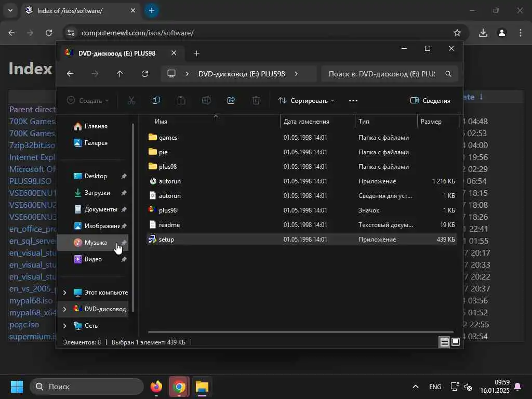Select the autorun application with disc icon
This screenshot has height=399, width=532.
(x=301, y=181)
